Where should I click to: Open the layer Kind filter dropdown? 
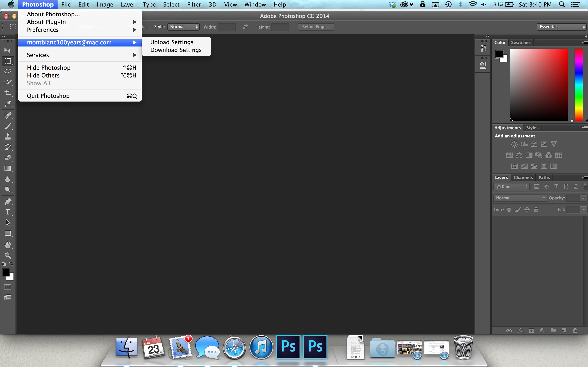point(511,187)
